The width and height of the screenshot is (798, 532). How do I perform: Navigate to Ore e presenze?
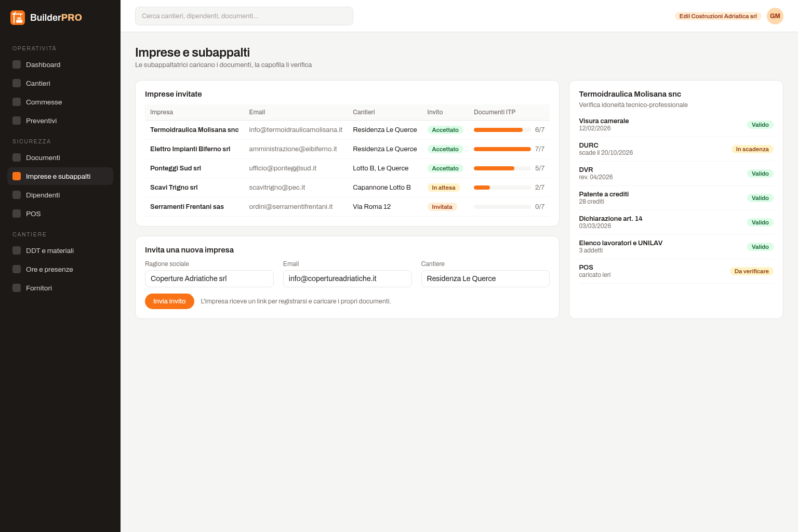(x=60, y=269)
